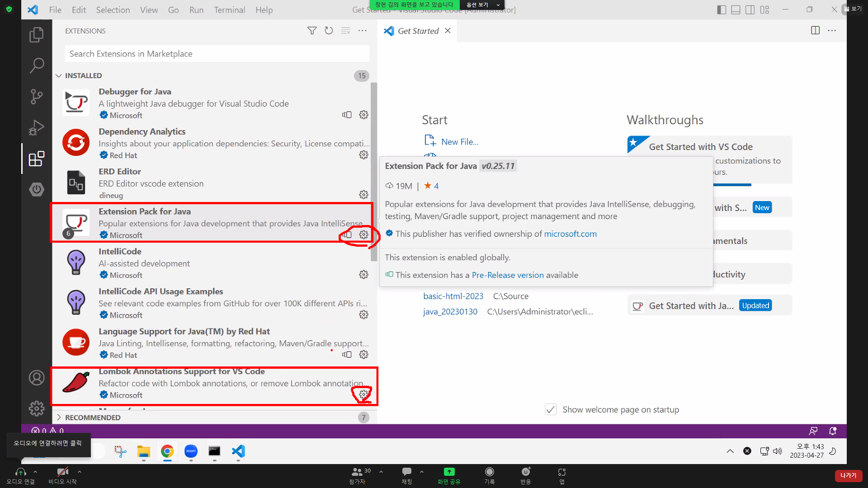Expand Zoom participants options arrow
868x488 pixels.
[381, 472]
